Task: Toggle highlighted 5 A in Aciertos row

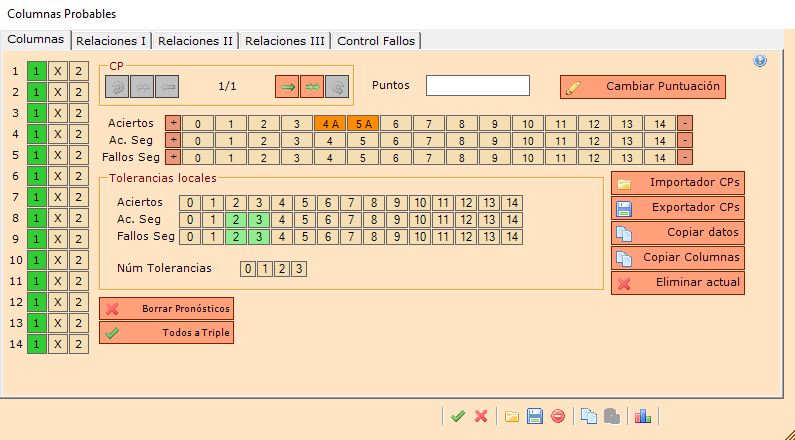Action: [x=363, y=123]
